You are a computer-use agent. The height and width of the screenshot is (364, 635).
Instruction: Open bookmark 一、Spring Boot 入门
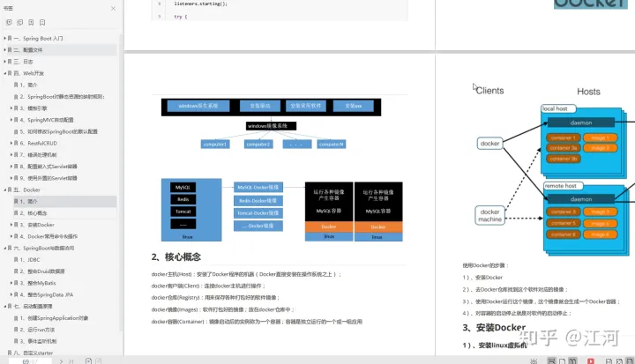point(40,38)
